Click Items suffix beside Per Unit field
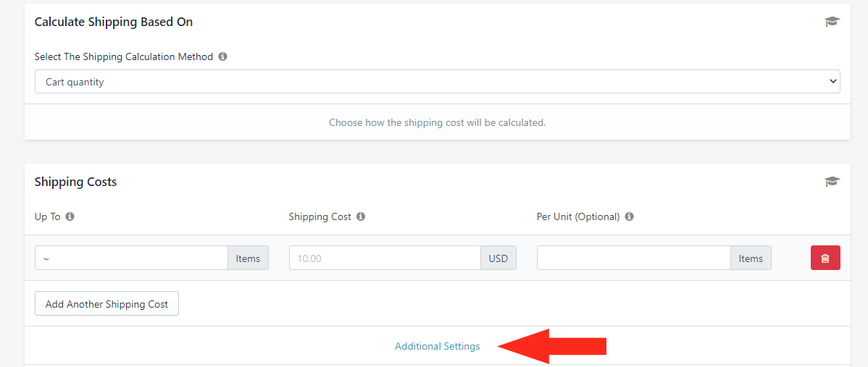This screenshot has height=367, width=868. [751, 258]
